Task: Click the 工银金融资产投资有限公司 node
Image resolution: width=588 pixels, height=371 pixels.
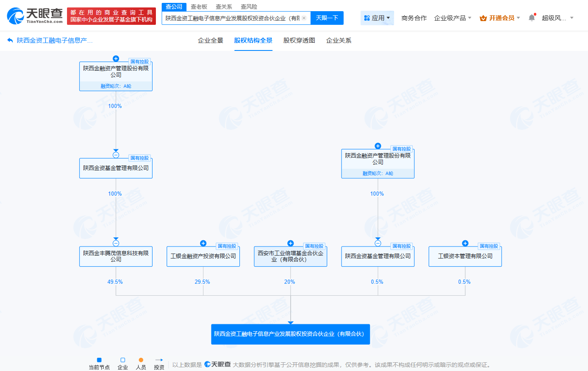Action: click(203, 256)
